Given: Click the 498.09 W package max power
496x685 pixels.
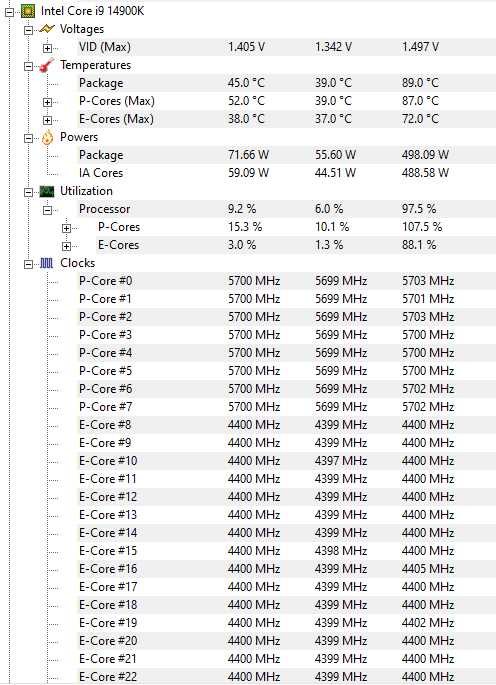Looking at the screenshot, I should click(425, 155).
